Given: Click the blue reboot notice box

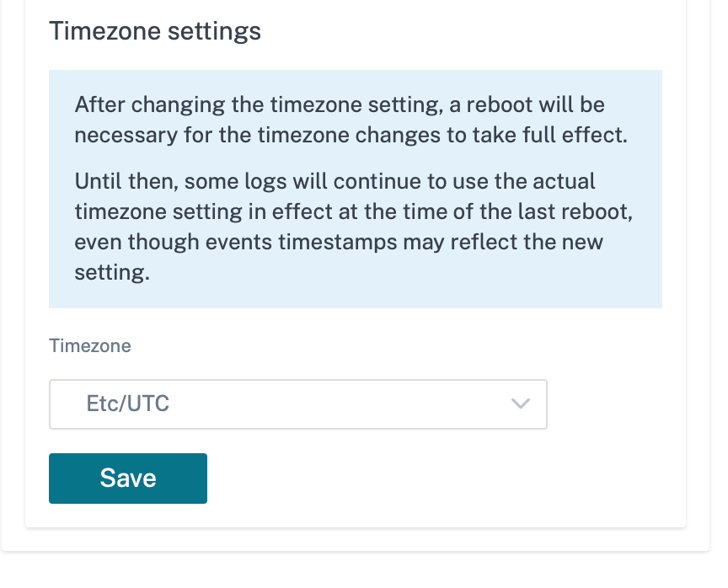Looking at the screenshot, I should tap(356, 189).
